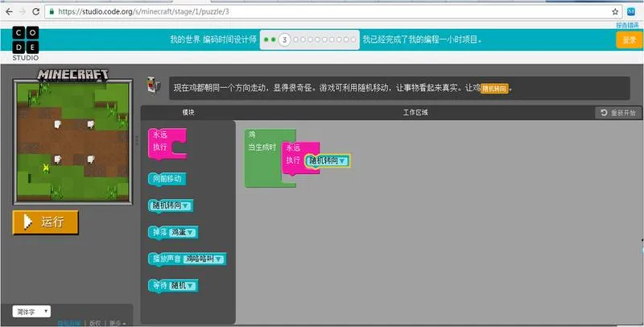Open the Code Studio logo
Screen dimensions: 644x327
click(x=26, y=43)
